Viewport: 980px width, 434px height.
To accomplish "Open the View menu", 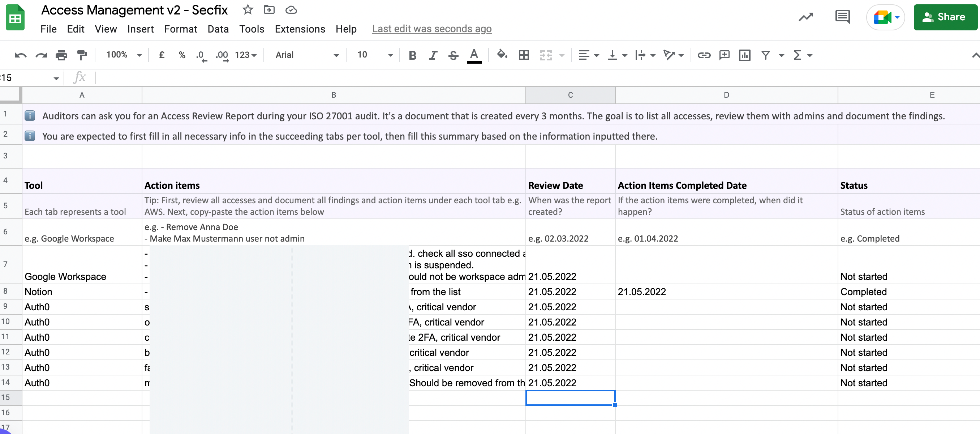I will (x=106, y=29).
